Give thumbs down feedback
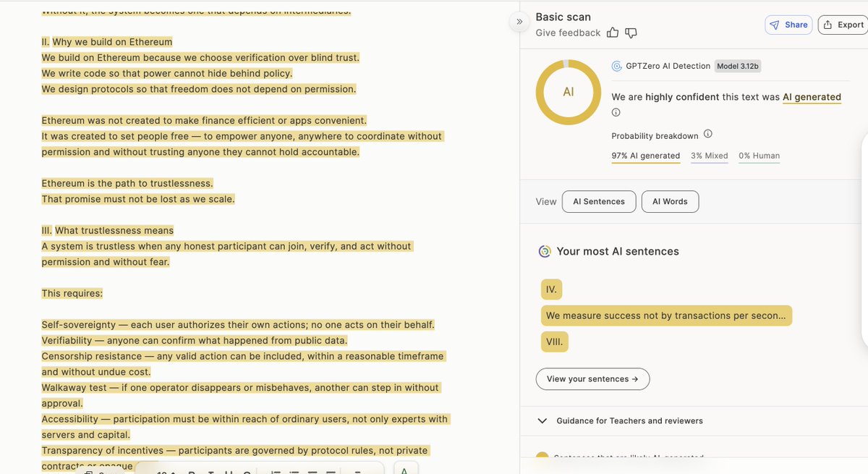Screen dimensions: 868x474 point(631,33)
